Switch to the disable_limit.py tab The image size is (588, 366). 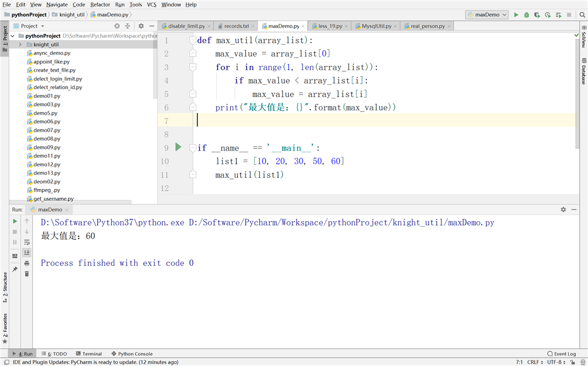(186, 26)
